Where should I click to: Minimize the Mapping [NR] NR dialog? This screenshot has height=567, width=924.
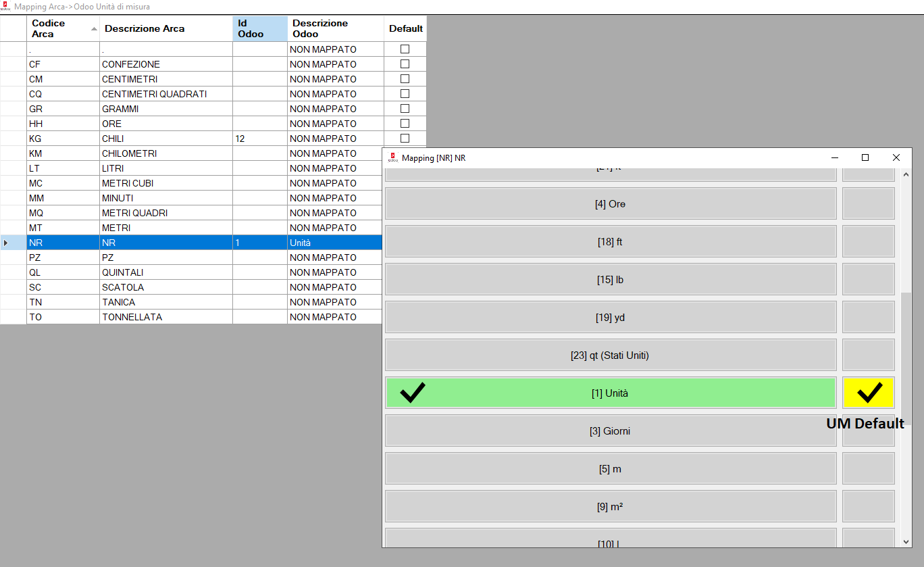(x=834, y=157)
